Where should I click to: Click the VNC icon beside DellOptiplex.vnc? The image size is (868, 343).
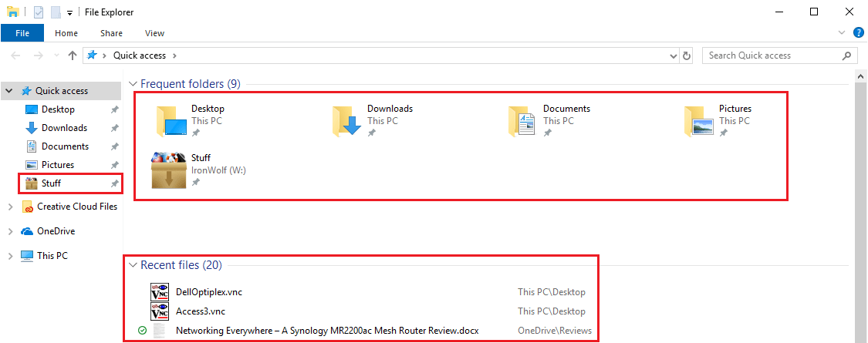click(160, 292)
